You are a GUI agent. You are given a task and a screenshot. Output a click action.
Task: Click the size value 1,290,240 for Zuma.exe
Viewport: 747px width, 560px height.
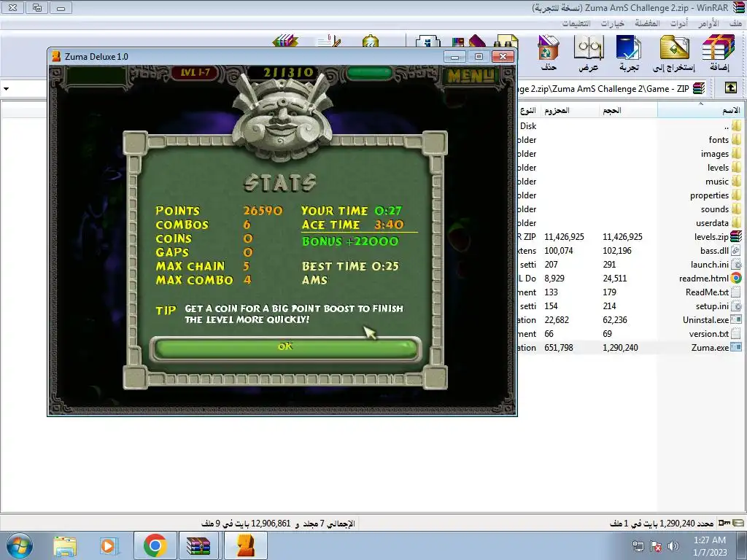click(620, 348)
